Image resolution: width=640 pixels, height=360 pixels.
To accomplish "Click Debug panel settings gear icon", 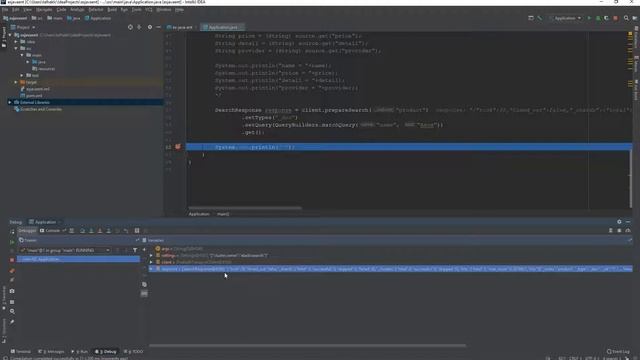I will (619, 222).
